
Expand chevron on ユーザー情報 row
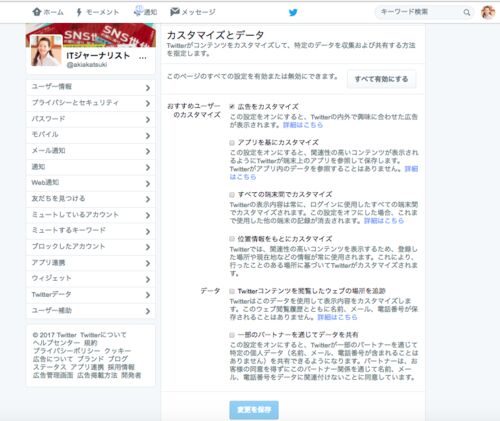(x=148, y=88)
